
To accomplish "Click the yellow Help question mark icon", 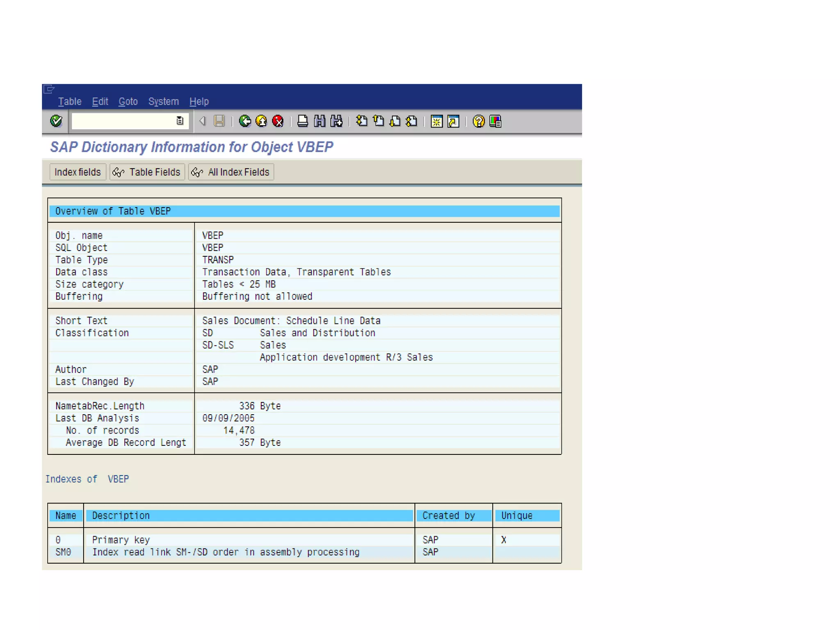I will tap(478, 121).
